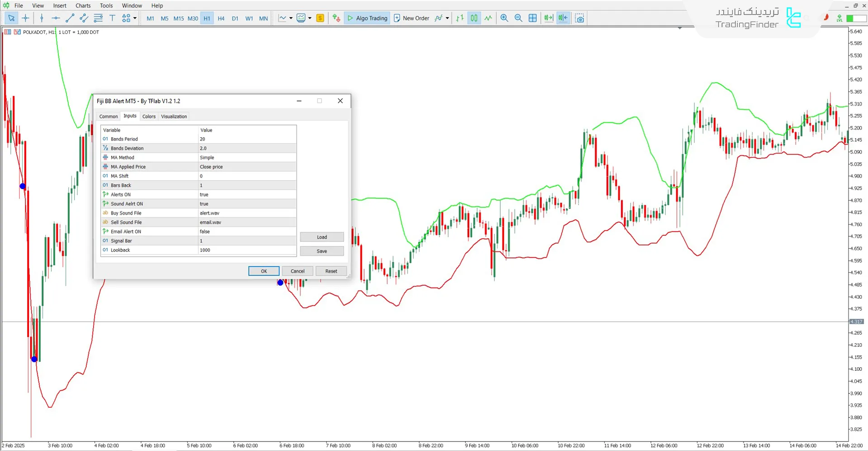Select the horizontal line tool
This screenshot has width=868, height=451.
pyautogui.click(x=56, y=18)
